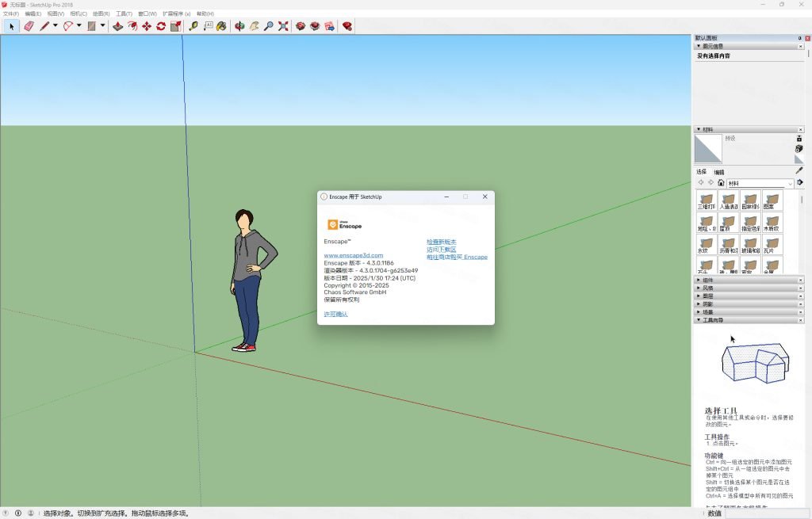This screenshot has height=519, width=812.
Task: Choose the Zoom Extents tool
Action: tap(283, 26)
